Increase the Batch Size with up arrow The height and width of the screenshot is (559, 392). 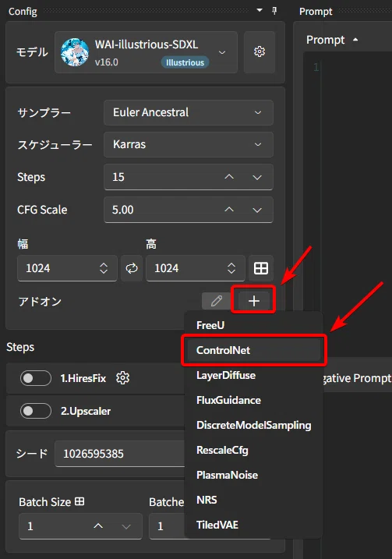pyautogui.click(x=98, y=526)
